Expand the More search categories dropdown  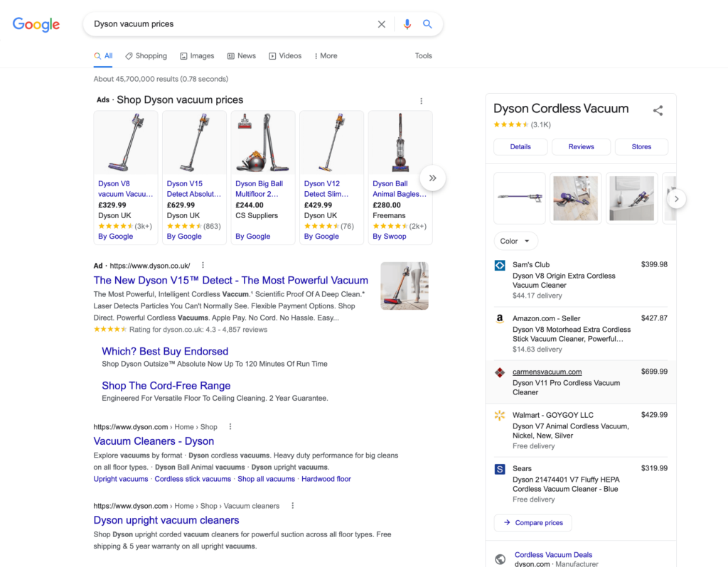click(x=325, y=55)
